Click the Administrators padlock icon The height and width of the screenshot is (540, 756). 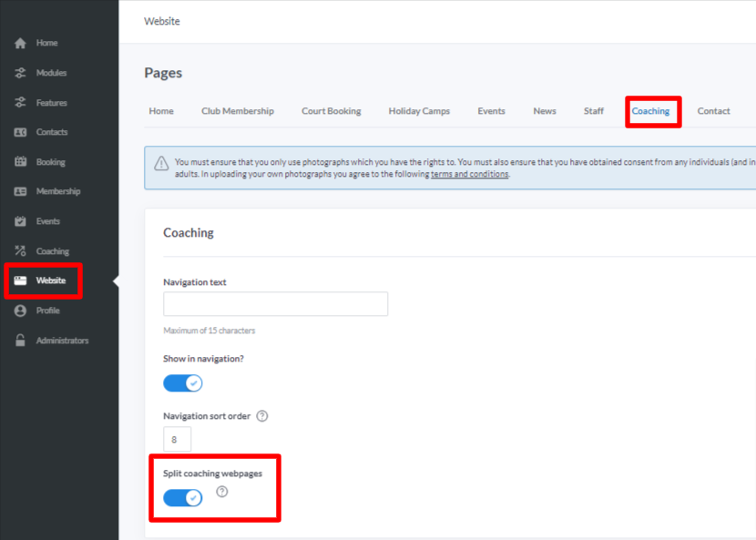coord(20,341)
